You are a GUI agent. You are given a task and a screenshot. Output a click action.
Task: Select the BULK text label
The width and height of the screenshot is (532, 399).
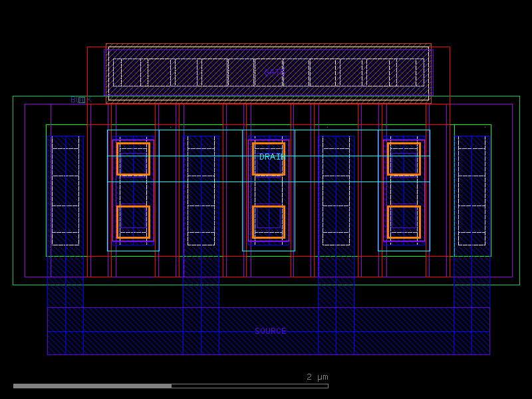pyautogui.click(x=74, y=100)
